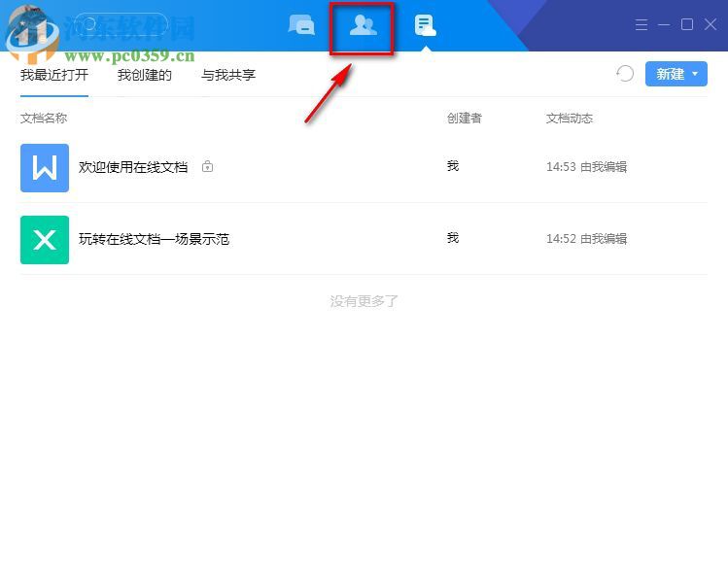Open document 玩转在线文档—场景示范
This screenshot has width=728, height=579.
point(154,239)
